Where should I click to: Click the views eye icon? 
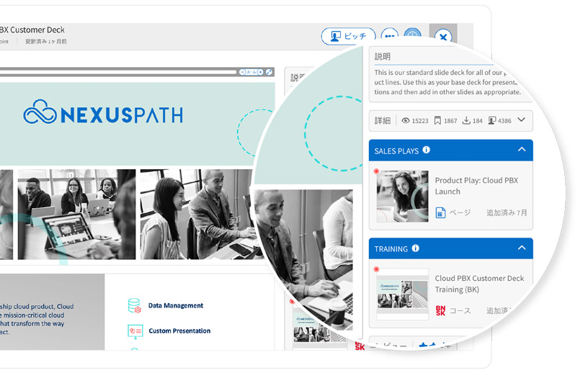point(406,121)
